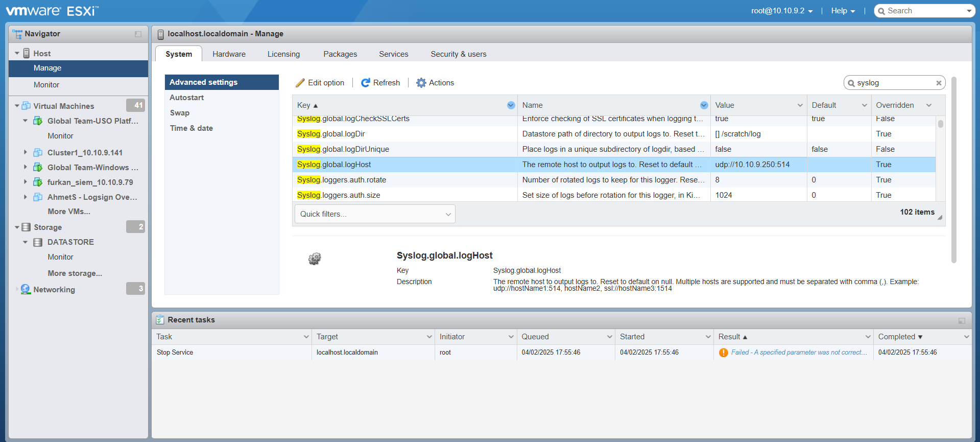This screenshot has width=980, height=442.
Task: Click the Recent tasks minimize icon
Action: point(962,320)
